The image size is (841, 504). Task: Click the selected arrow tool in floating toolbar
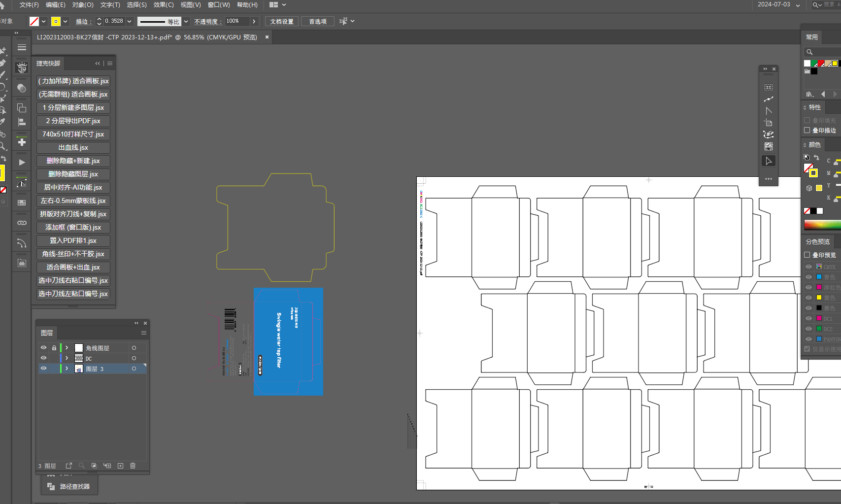[769, 161]
